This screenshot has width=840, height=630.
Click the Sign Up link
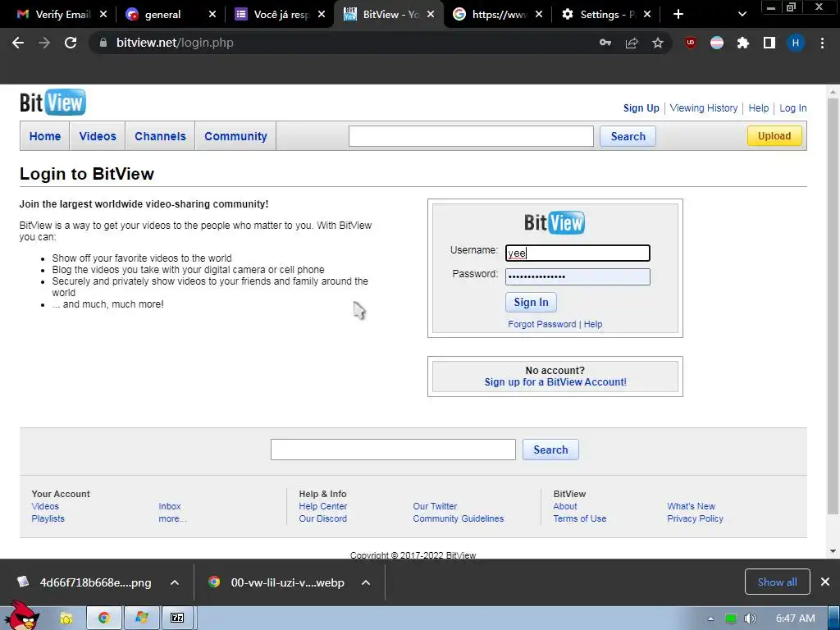click(x=641, y=108)
